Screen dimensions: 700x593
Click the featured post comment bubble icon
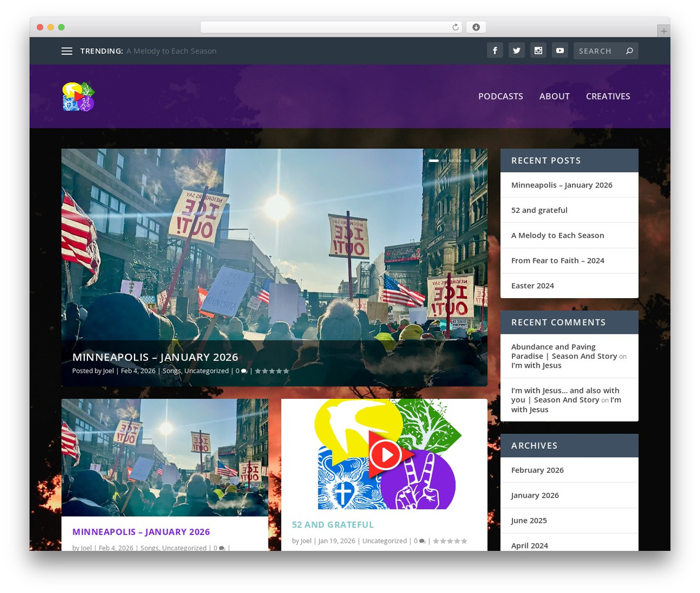(x=244, y=371)
